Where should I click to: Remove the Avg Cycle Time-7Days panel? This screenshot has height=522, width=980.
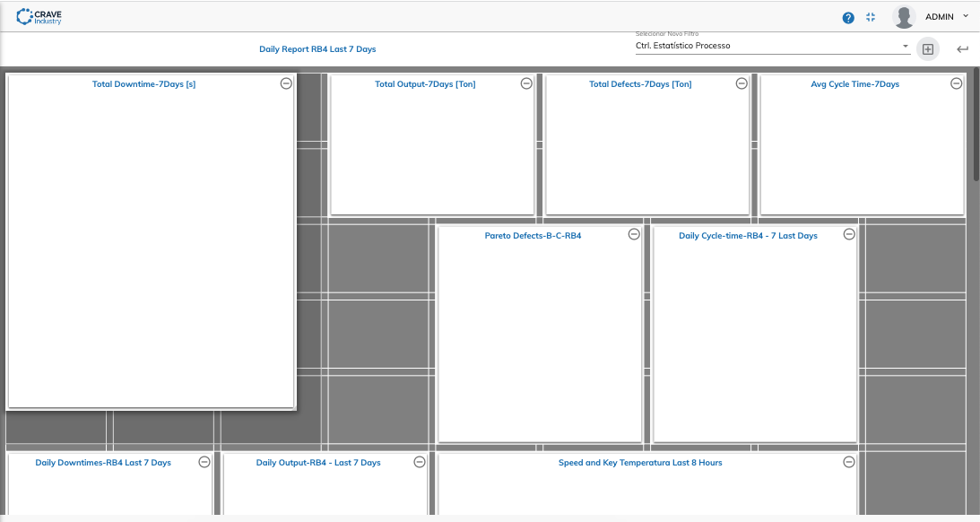[957, 83]
